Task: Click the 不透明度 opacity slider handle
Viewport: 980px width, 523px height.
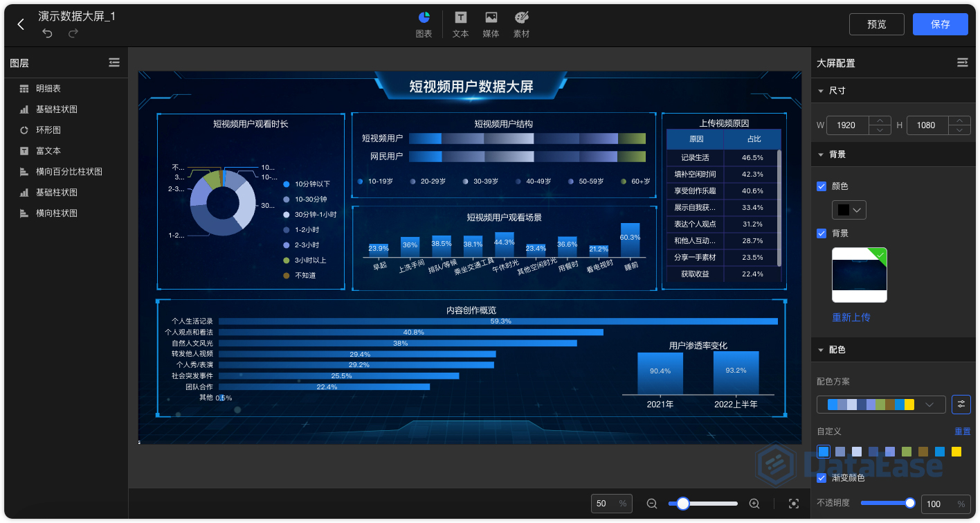Action: click(x=910, y=503)
